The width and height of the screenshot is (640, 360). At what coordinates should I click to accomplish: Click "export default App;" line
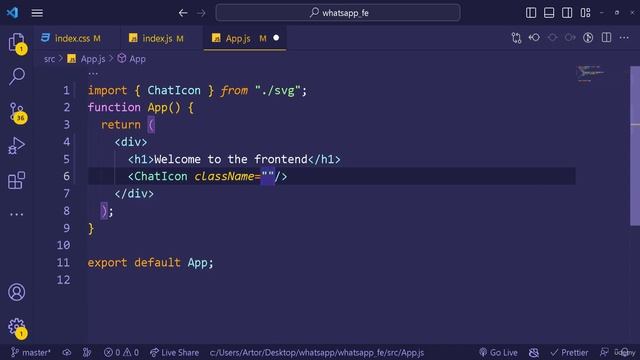150,262
